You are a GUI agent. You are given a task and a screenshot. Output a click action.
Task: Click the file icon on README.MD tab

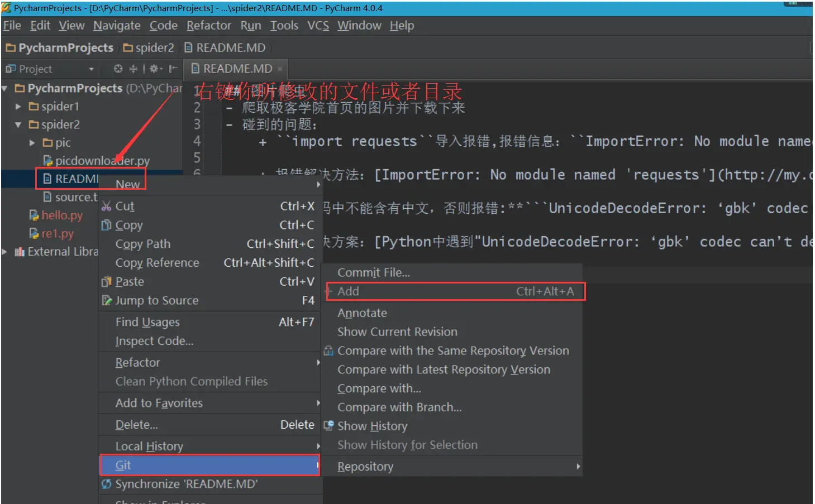[196, 69]
